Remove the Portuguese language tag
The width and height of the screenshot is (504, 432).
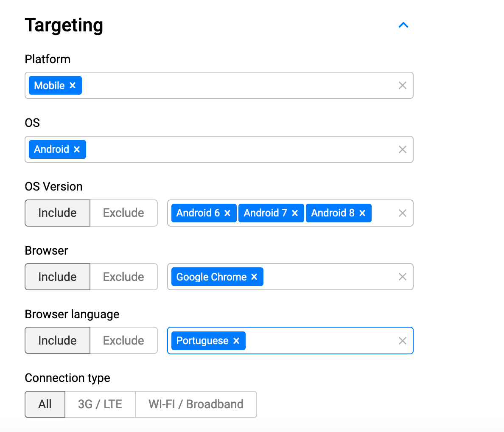[236, 341]
